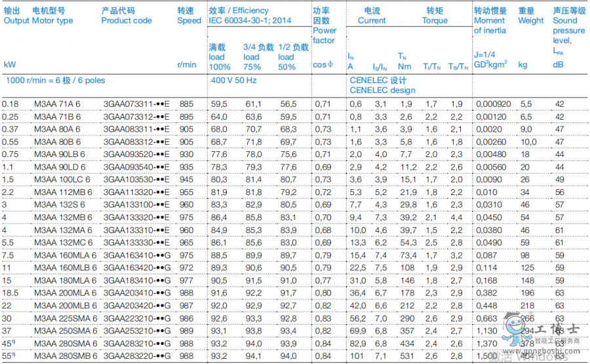Click the M3AA 280SMA 6 motor entry
This screenshot has width=590, height=364.
coord(65,344)
